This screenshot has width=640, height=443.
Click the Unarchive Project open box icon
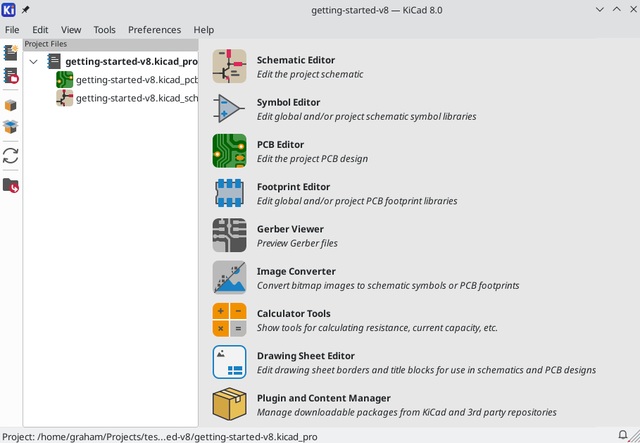pyautogui.click(x=11, y=127)
